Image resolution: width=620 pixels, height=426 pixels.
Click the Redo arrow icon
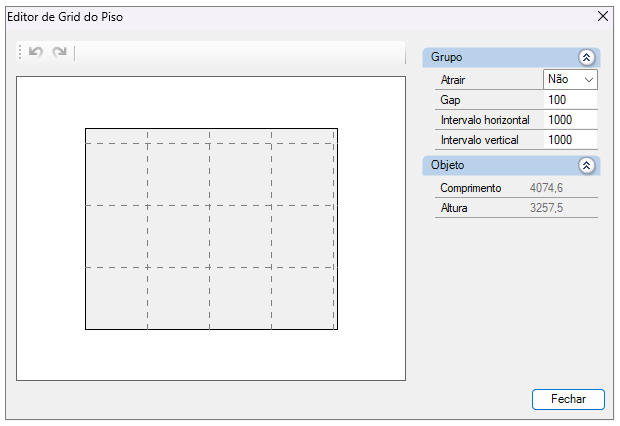60,52
